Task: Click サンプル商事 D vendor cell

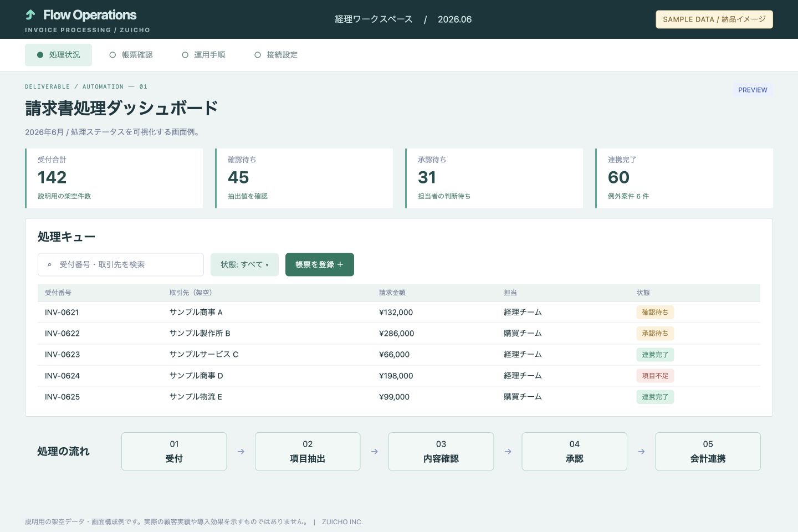Action: [196, 376]
